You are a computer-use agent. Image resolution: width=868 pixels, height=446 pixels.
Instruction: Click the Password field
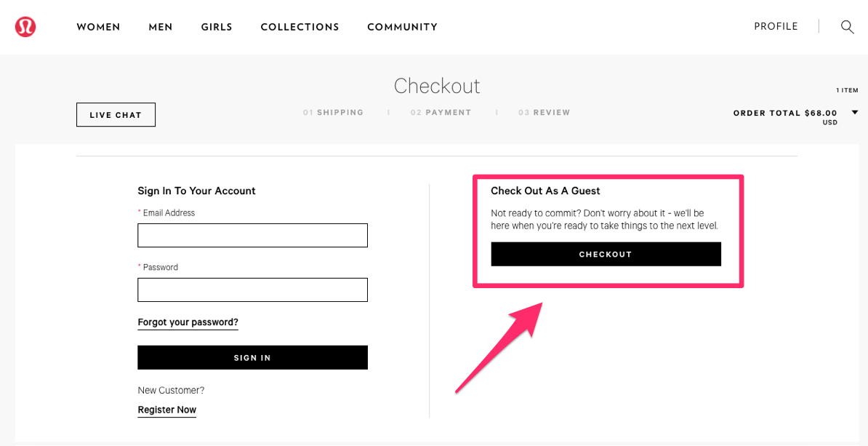[252, 290]
